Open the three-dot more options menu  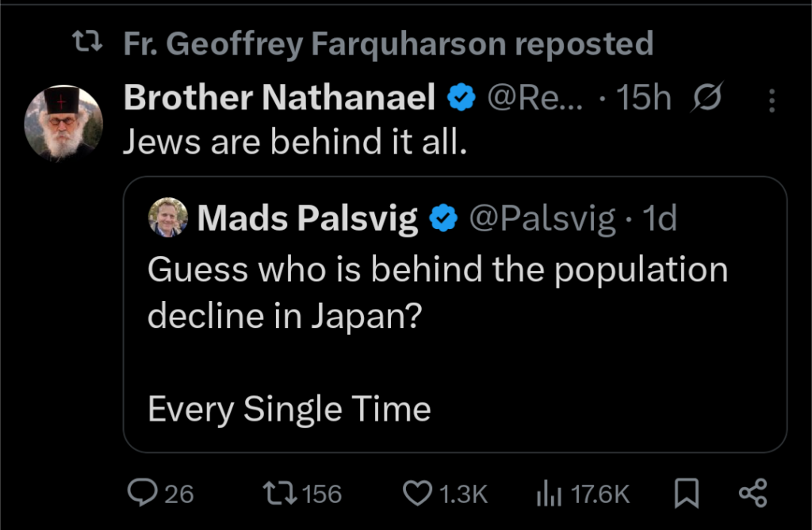pos(772,100)
